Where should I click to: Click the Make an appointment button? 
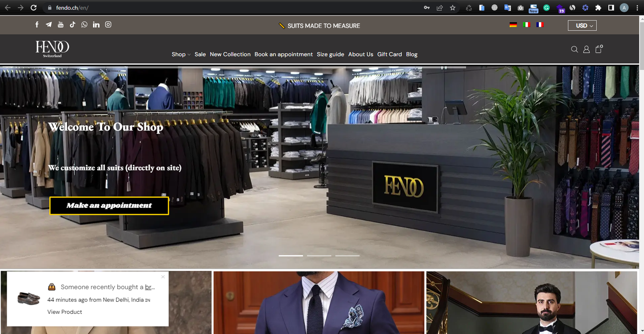pyautogui.click(x=109, y=206)
